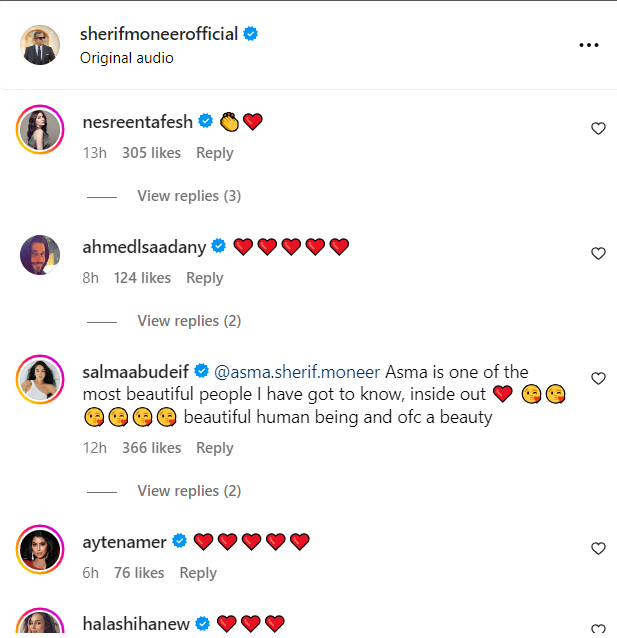Open salmaabudeif's avatar story ring
Viewport: 617px width, 638px height.
point(40,380)
